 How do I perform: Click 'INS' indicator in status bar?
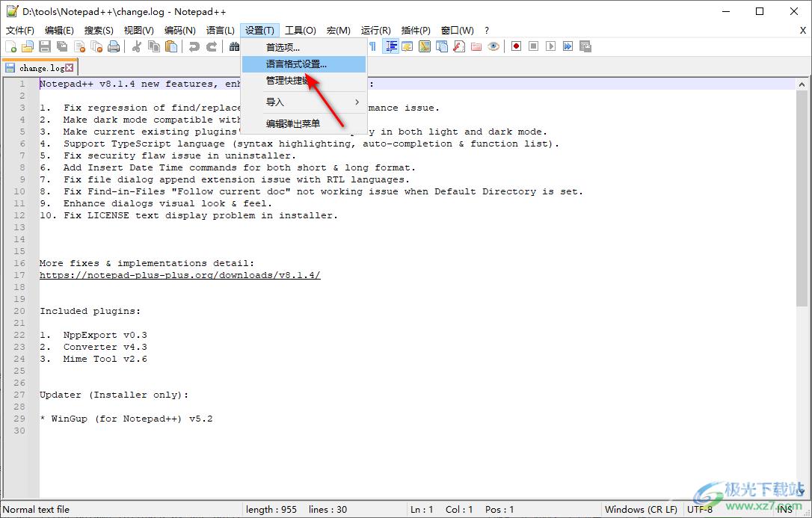(784, 510)
